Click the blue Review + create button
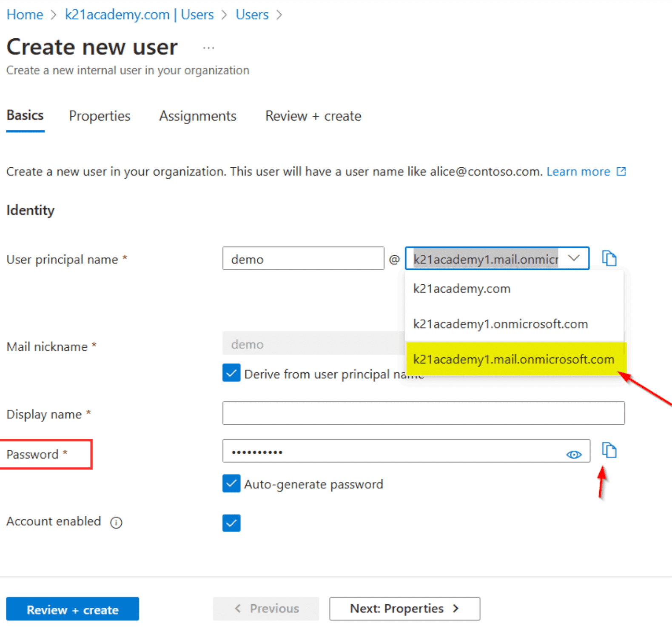Screen dimensions: 672x629 click(x=72, y=609)
